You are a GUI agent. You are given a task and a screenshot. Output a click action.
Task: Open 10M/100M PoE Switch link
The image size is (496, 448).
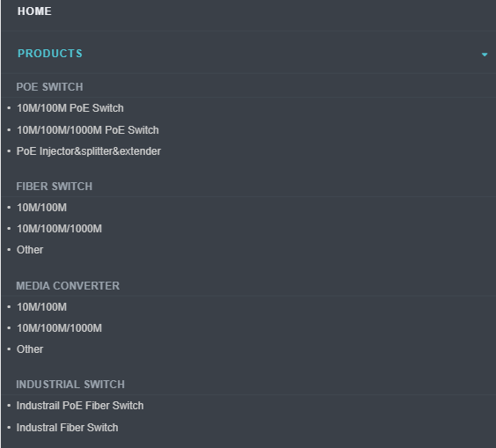[x=69, y=108]
